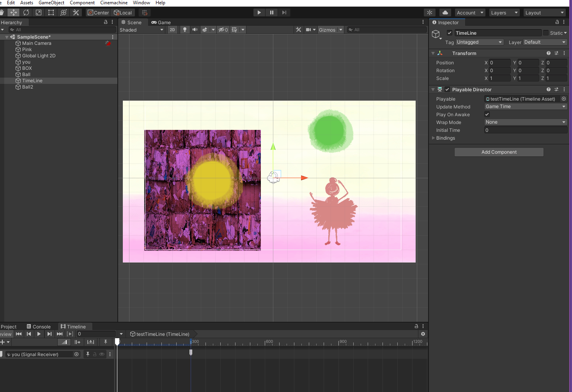Pause the editor play mode

click(x=272, y=12)
